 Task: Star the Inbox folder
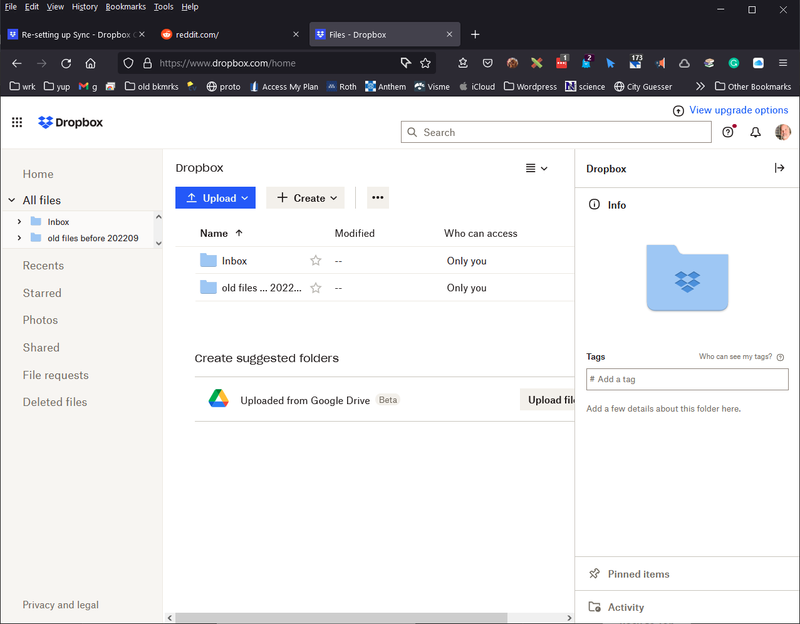tap(316, 261)
